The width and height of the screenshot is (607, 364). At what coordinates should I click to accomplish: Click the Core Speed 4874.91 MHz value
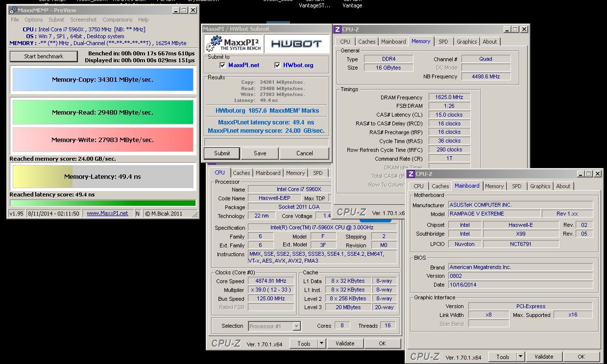[x=271, y=281]
